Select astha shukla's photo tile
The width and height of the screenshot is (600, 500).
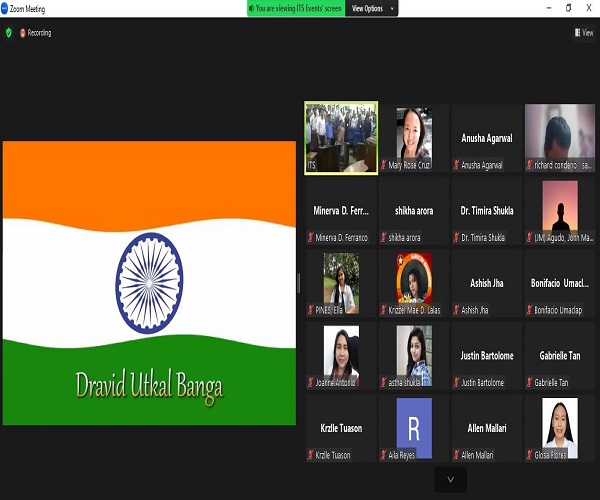pyautogui.click(x=414, y=356)
